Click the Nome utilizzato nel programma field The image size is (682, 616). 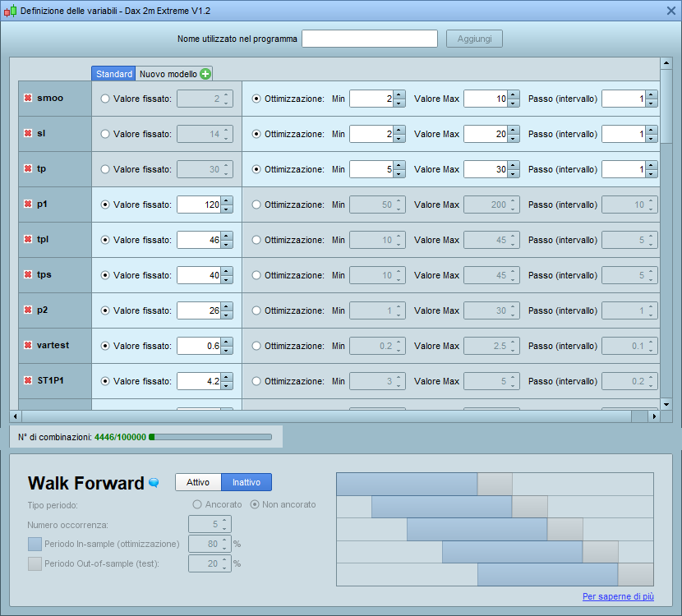[370, 39]
